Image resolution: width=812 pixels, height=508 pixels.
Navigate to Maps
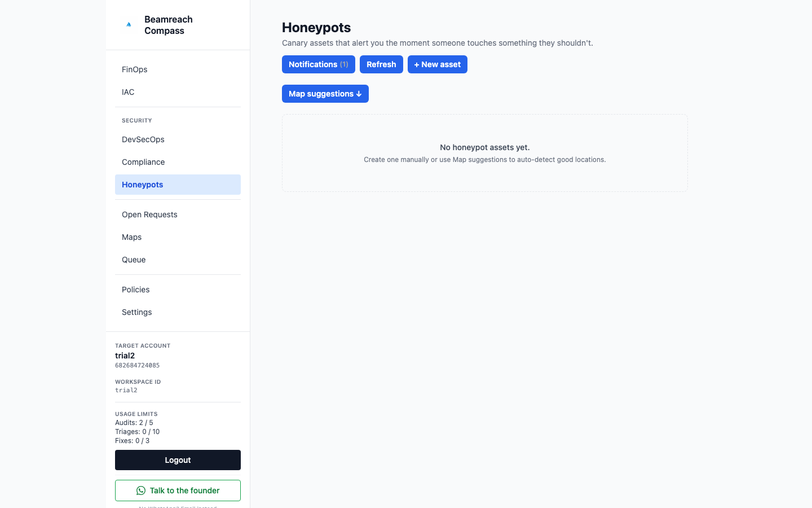point(178,237)
